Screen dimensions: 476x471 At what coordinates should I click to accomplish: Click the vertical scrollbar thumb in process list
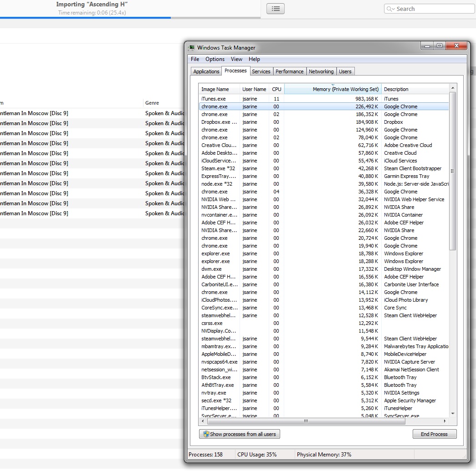coord(453,171)
